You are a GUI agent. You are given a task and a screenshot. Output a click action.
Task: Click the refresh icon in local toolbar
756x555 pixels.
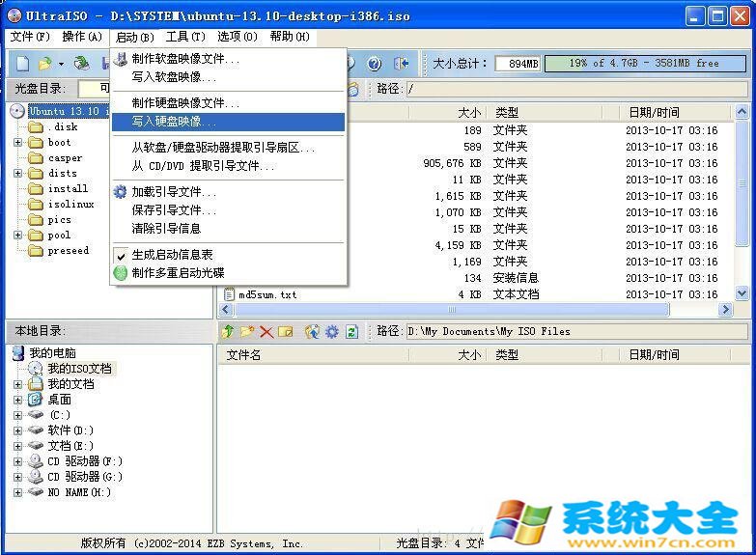[x=351, y=331]
